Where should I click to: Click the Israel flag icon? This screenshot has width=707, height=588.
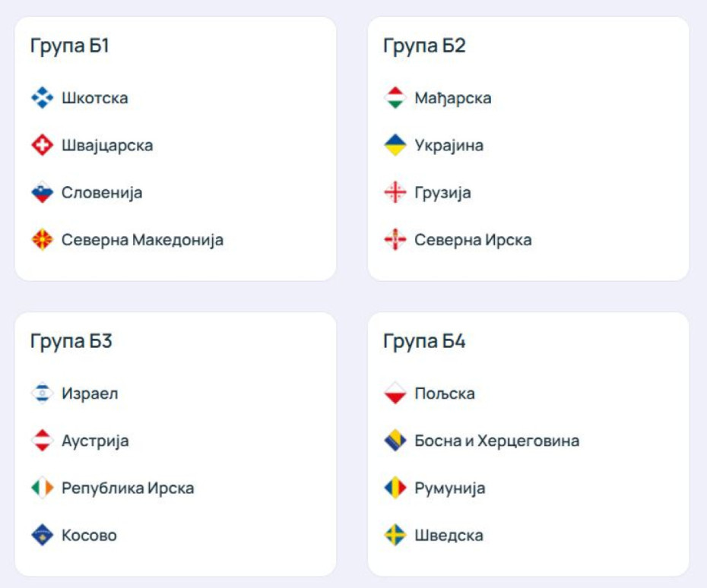(x=43, y=394)
